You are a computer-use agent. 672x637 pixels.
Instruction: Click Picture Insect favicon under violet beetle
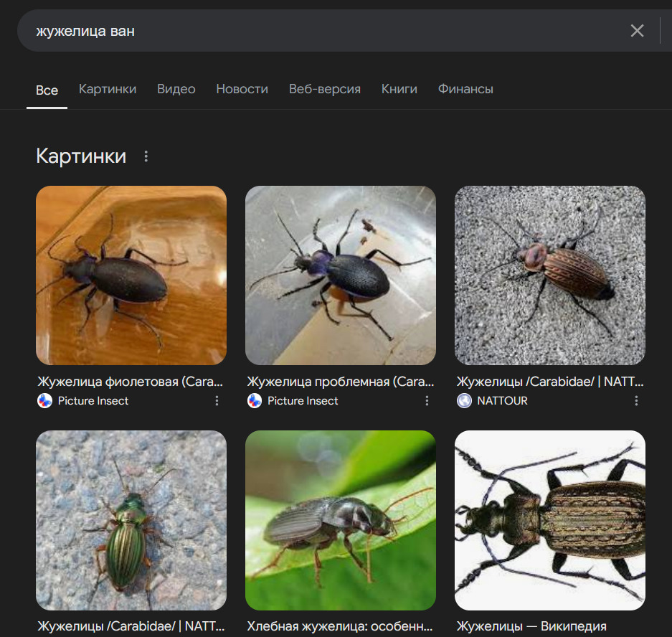click(44, 401)
